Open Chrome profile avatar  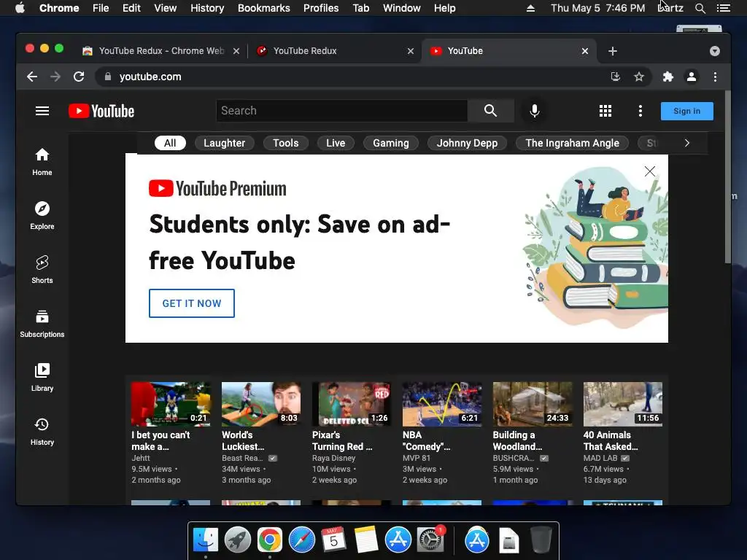692,77
